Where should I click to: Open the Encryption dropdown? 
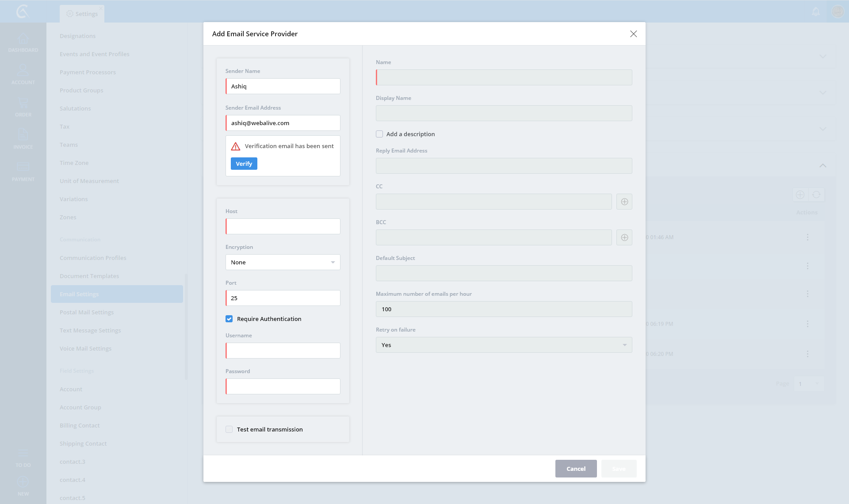283,262
